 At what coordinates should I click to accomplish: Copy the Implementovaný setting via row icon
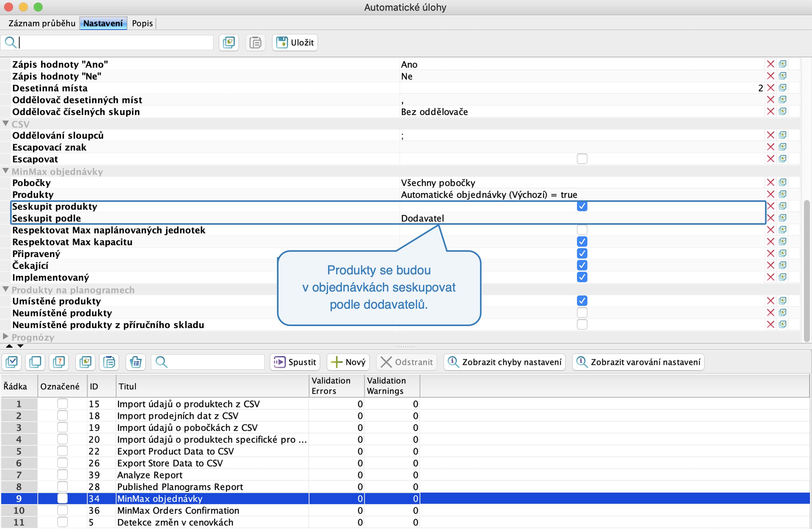pos(783,277)
